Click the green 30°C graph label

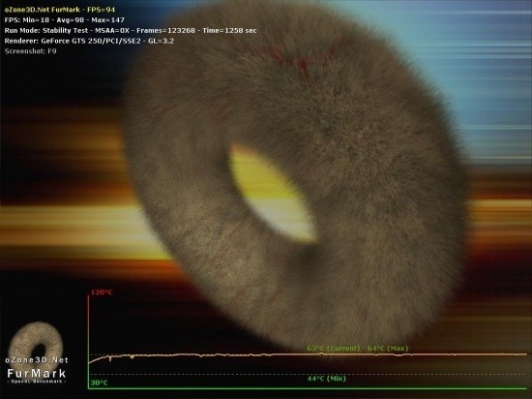99,383
